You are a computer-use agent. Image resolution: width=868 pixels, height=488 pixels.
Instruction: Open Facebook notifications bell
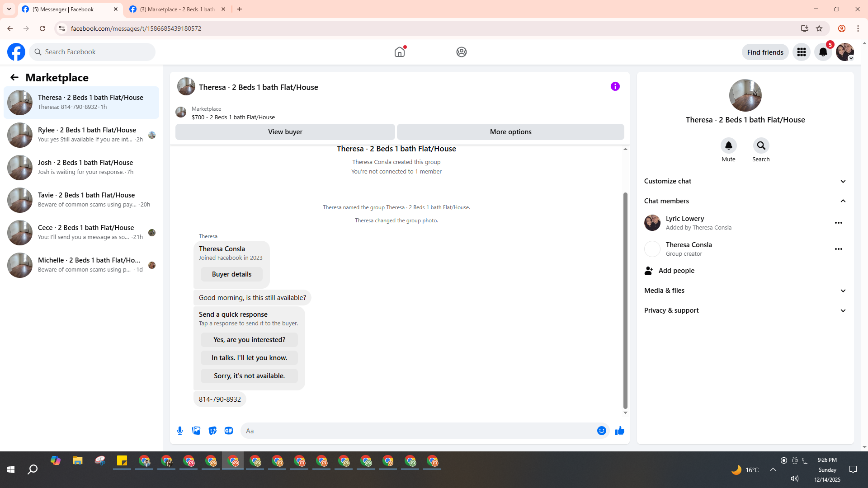click(823, 52)
